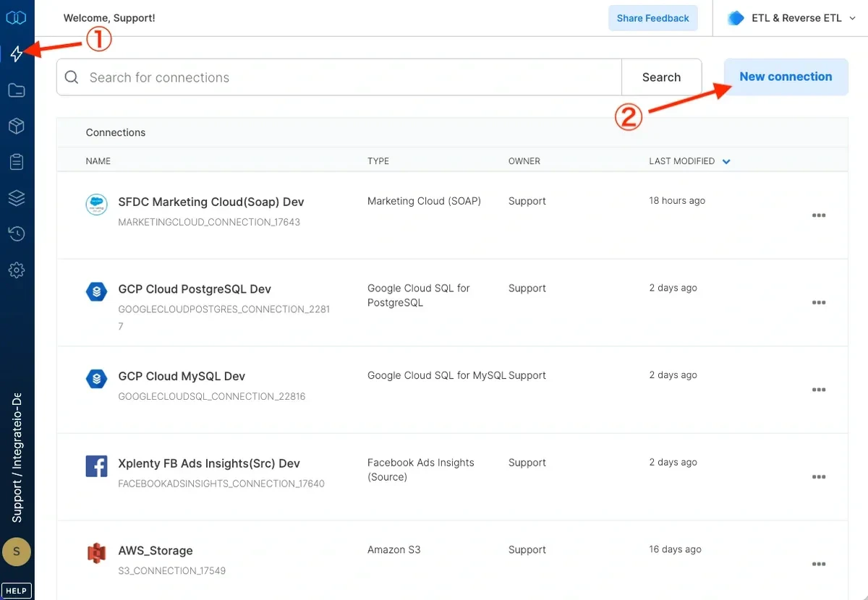Select text FACEBOOKADSINSIGHTS_CONNECTION_17640
This screenshot has height=600, width=868.
pyautogui.click(x=221, y=484)
